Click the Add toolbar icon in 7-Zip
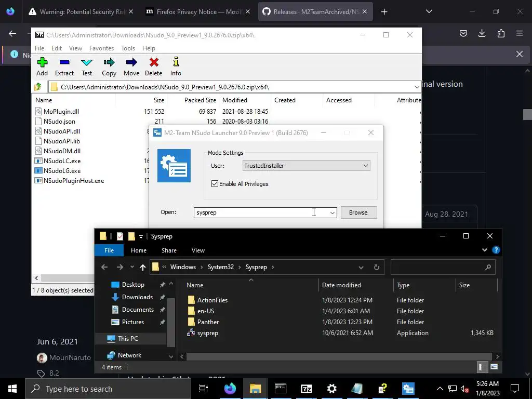The height and width of the screenshot is (399, 532). pos(42,62)
